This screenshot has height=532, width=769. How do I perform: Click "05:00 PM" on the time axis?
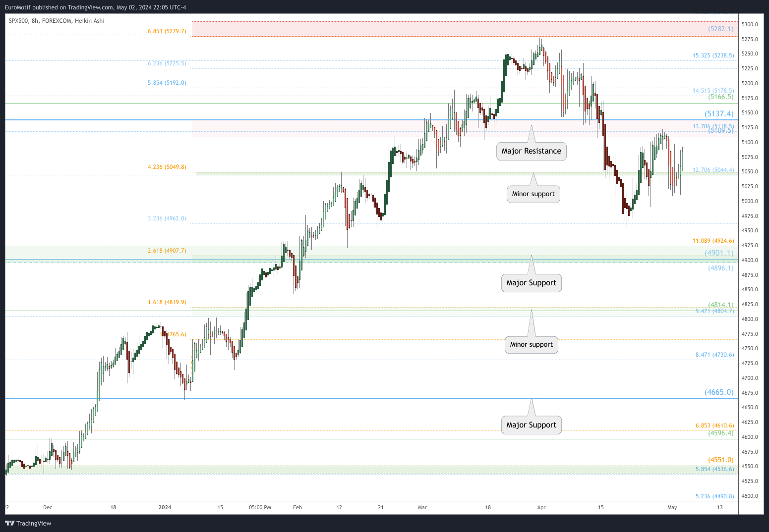(260, 507)
